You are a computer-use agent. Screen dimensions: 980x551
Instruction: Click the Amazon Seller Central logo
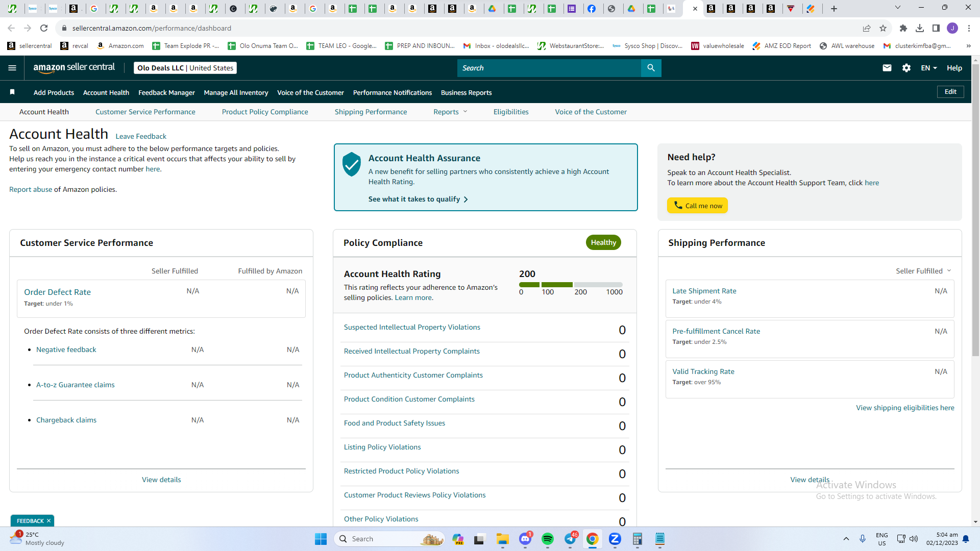tap(74, 68)
